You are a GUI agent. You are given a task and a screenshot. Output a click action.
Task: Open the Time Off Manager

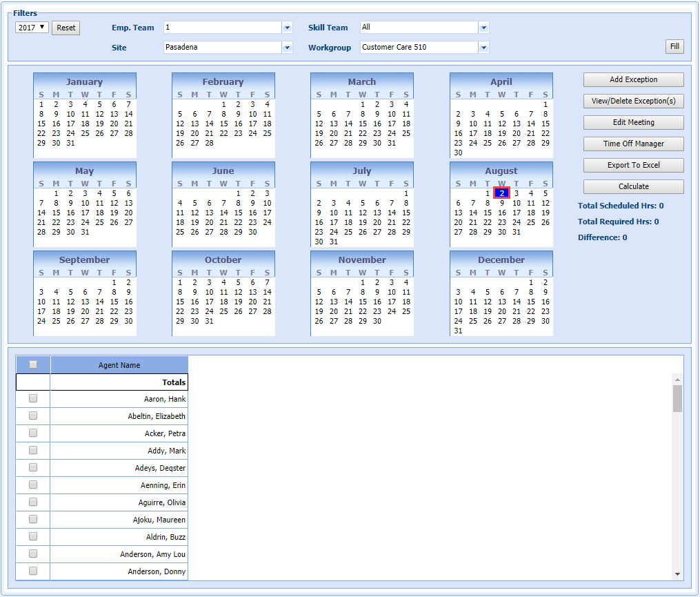tap(633, 144)
